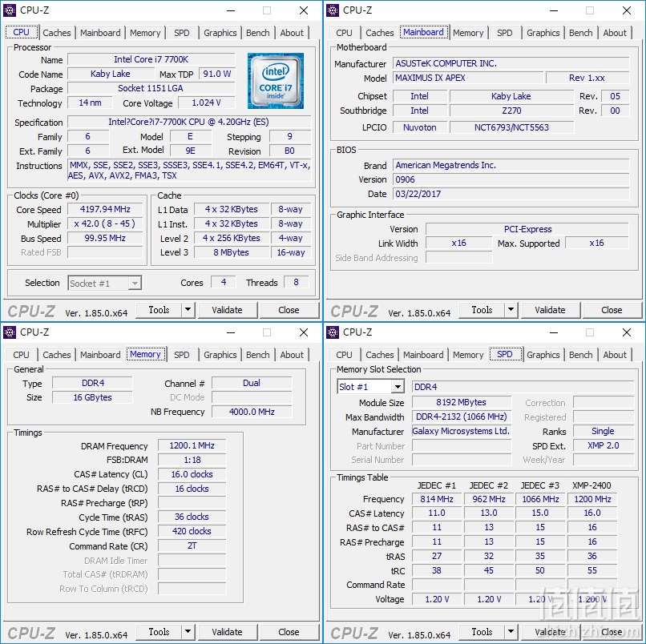This screenshot has width=646, height=644.
Task: Click Close button in the CPU window
Action: [x=289, y=310]
